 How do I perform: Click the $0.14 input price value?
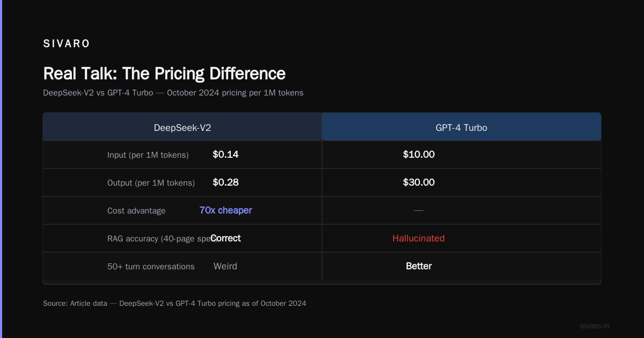tap(225, 155)
